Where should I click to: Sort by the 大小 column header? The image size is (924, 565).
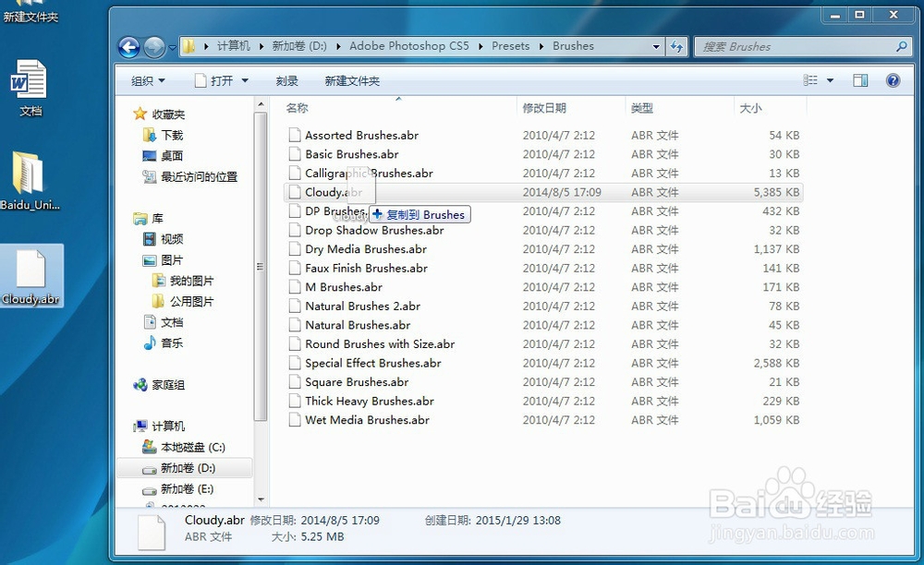tap(750, 108)
